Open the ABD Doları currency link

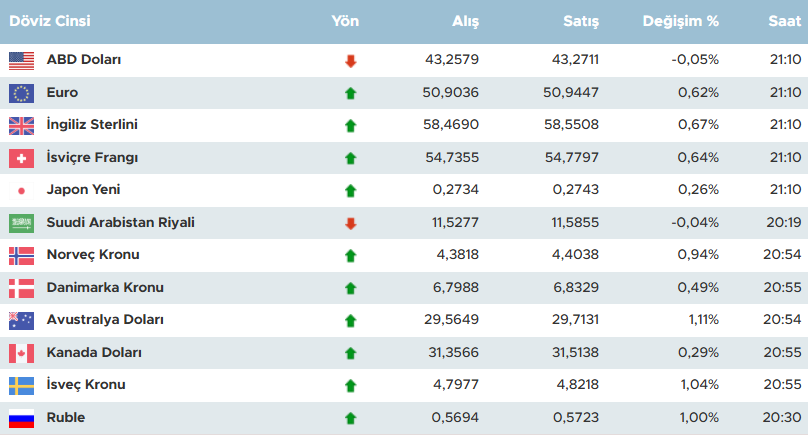(x=84, y=60)
